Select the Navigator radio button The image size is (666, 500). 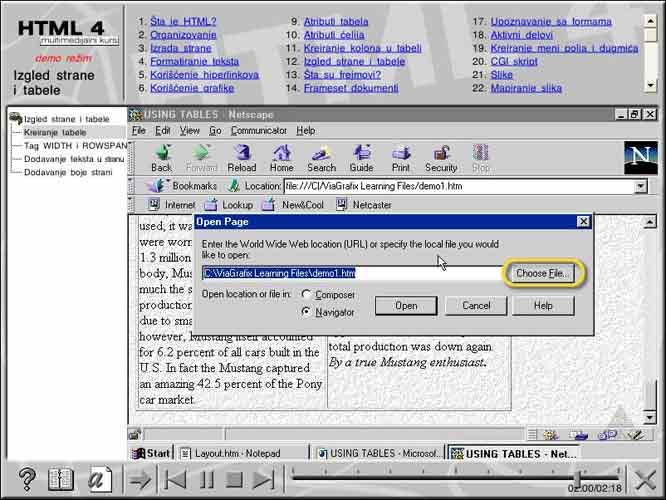coord(306,312)
